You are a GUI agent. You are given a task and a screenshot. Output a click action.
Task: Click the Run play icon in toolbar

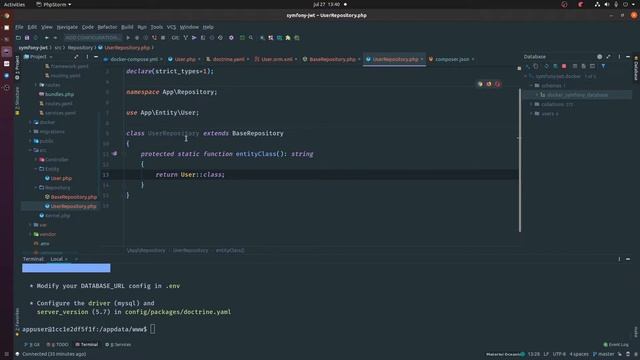coord(128,38)
